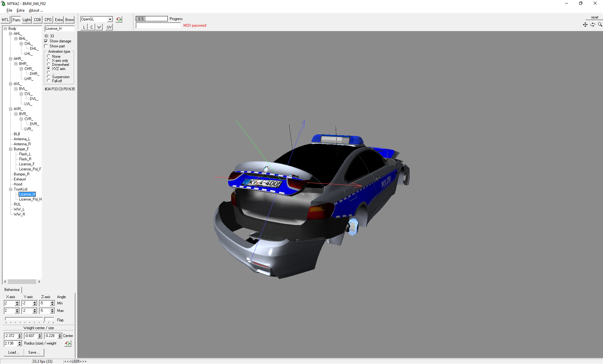
Task: Switch to the Extra tab button
Action: click(x=59, y=20)
